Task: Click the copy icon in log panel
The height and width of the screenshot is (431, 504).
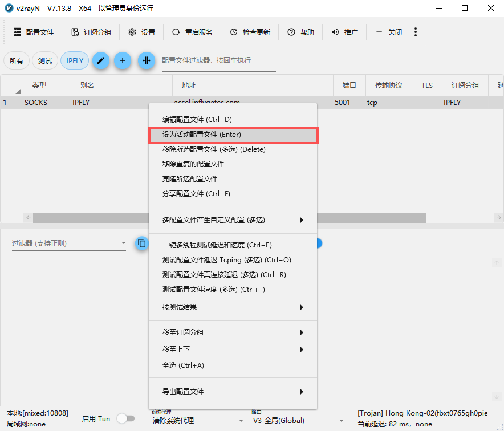Action: point(142,243)
